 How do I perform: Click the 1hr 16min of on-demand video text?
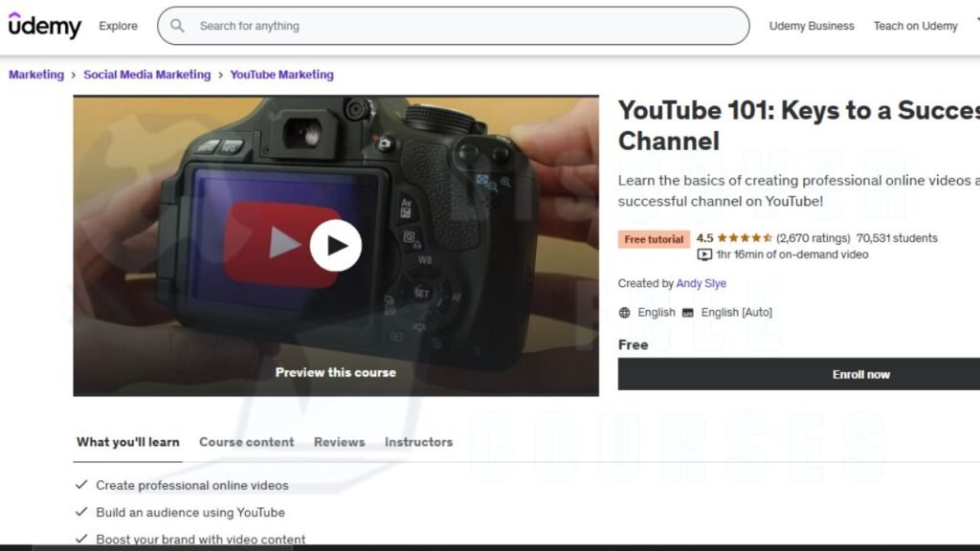click(791, 254)
